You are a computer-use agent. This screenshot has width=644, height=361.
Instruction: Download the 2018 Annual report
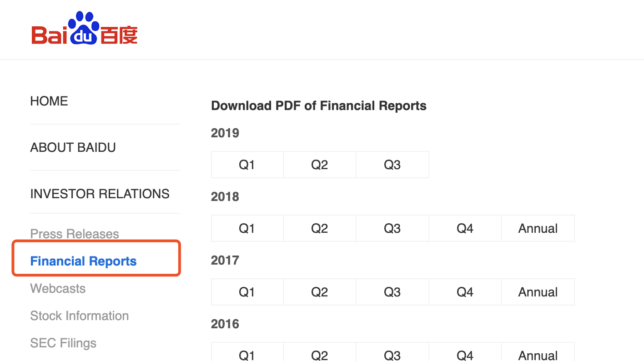click(x=538, y=228)
